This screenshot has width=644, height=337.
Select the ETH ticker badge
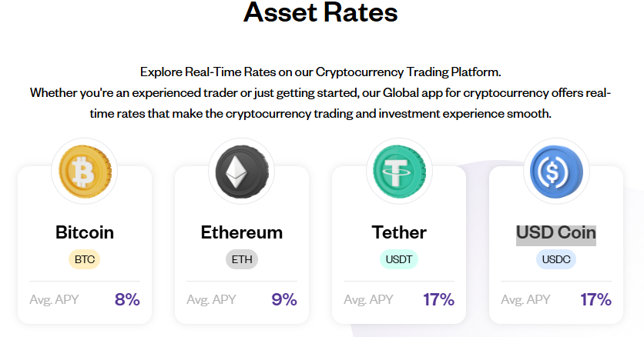coord(242,259)
